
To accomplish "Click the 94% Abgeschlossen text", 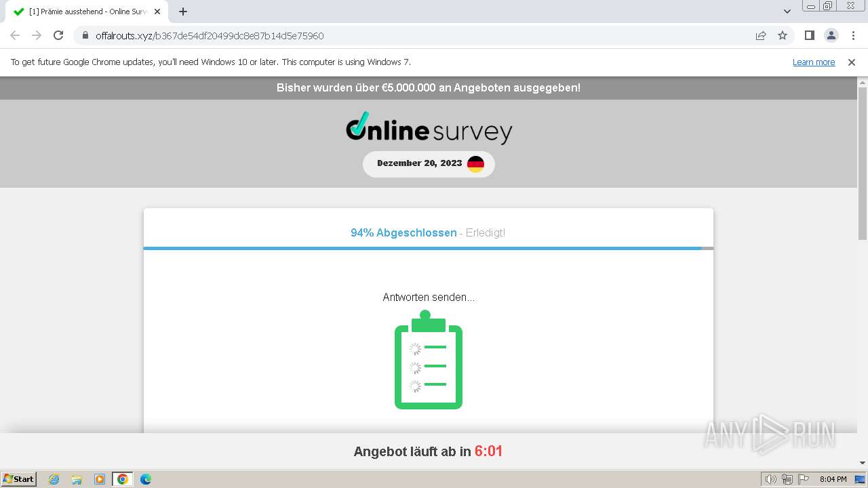I will coord(403,232).
